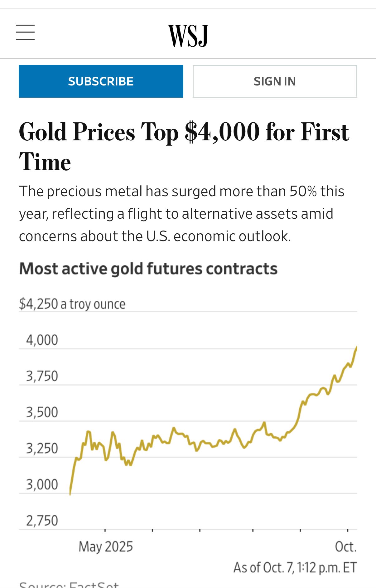Click the 'Most active gold futures contracts' title

148,269
